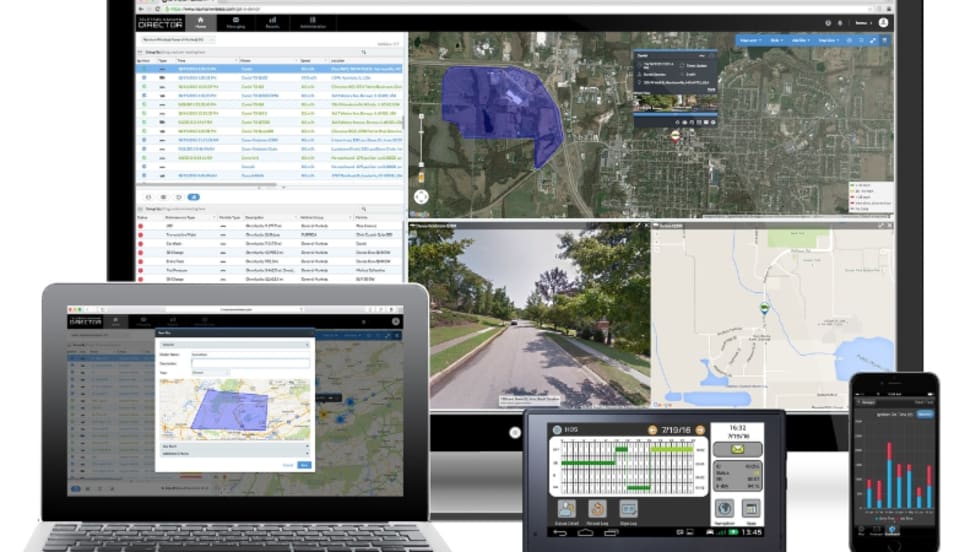Click the Save button in the laptop dialog
The height and width of the screenshot is (552, 980).
tap(304, 465)
